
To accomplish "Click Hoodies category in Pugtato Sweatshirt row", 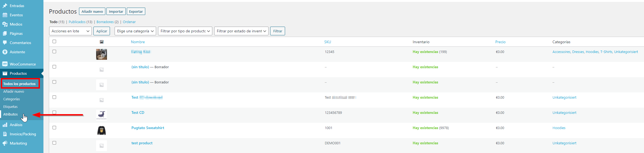I will click(x=559, y=128).
